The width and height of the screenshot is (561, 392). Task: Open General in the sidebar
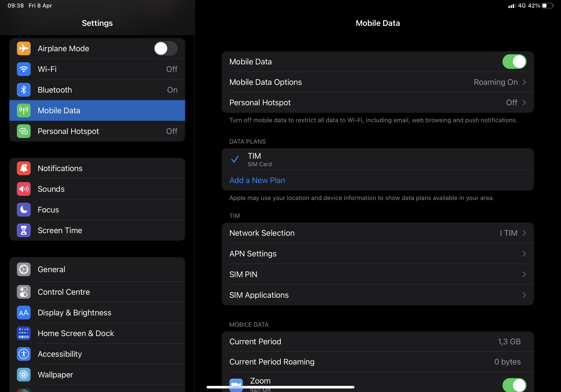[x=51, y=269]
